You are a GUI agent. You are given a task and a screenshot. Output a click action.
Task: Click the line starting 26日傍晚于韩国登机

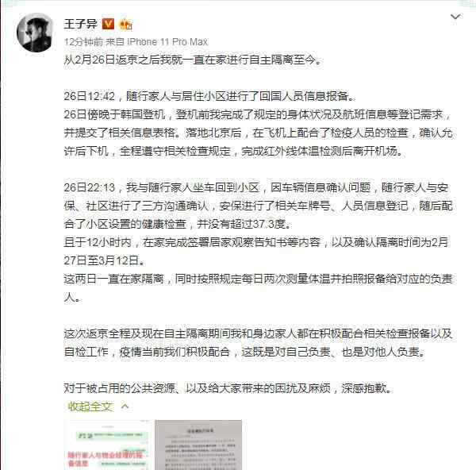[257, 114]
